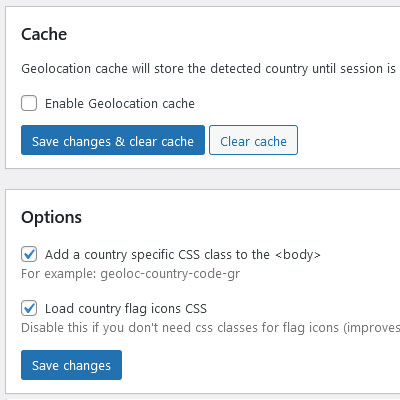Disable Load country flag icons CSS checkbox
The width and height of the screenshot is (400, 400).
coord(29,308)
